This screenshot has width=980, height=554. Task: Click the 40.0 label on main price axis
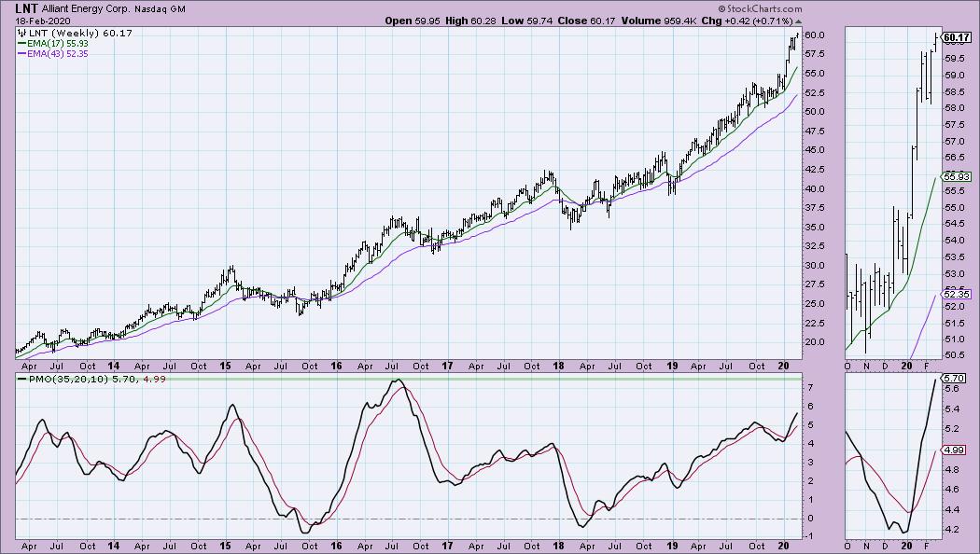coord(815,188)
